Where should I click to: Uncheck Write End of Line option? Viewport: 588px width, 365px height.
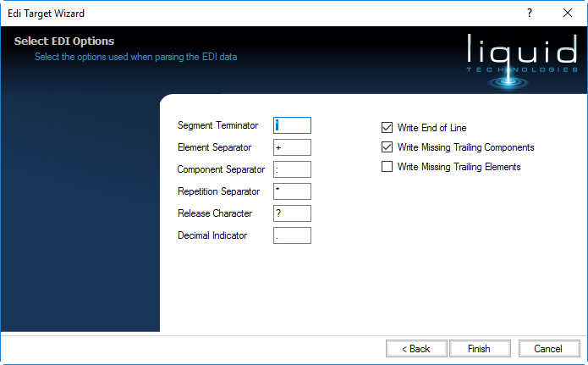(387, 128)
